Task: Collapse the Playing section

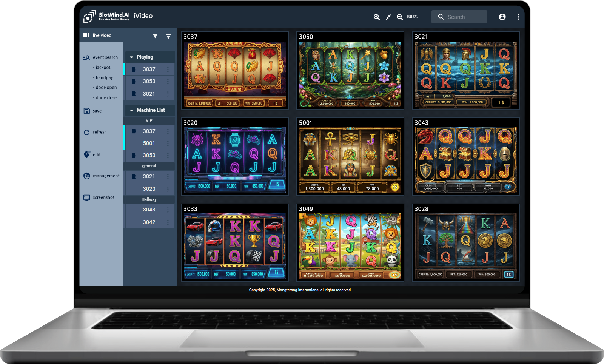Action: (131, 57)
